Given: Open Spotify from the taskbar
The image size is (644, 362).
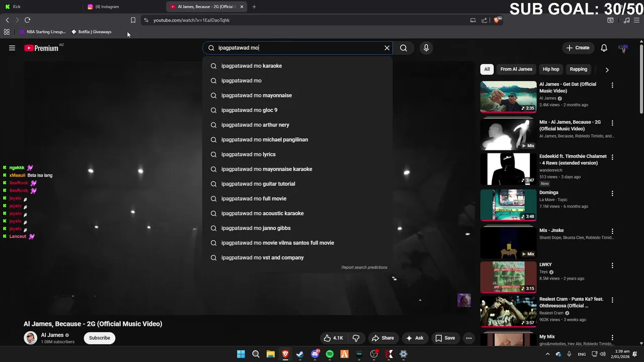Looking at the screenshot, I should 330,354.
